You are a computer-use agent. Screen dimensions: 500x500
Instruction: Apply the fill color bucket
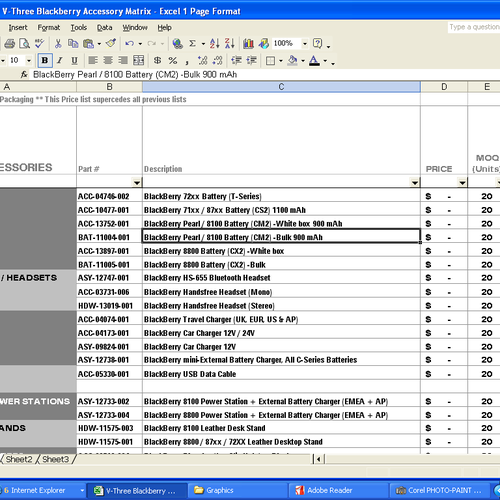coord(292,60)
